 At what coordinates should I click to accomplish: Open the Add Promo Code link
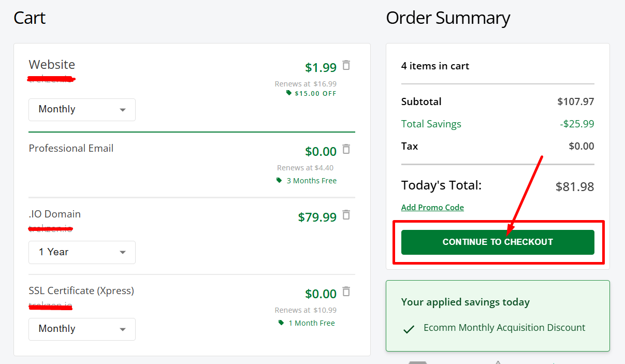click(432, 207)
